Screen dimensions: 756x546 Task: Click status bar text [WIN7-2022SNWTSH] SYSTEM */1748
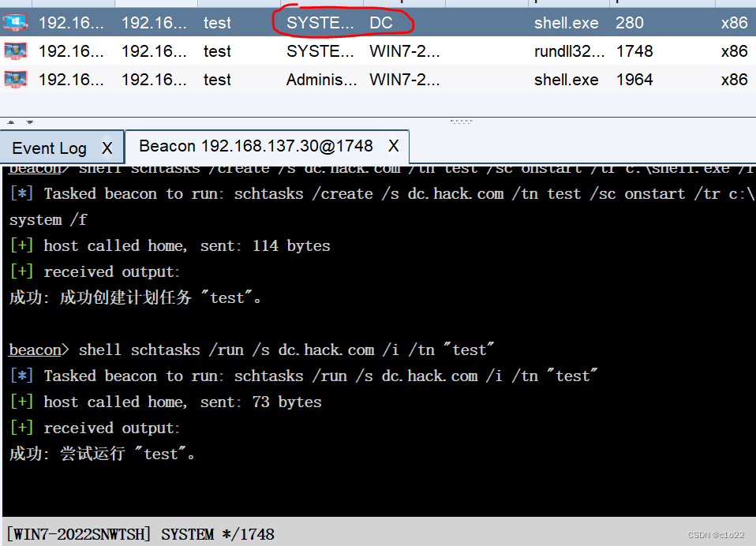coord(140,534)
